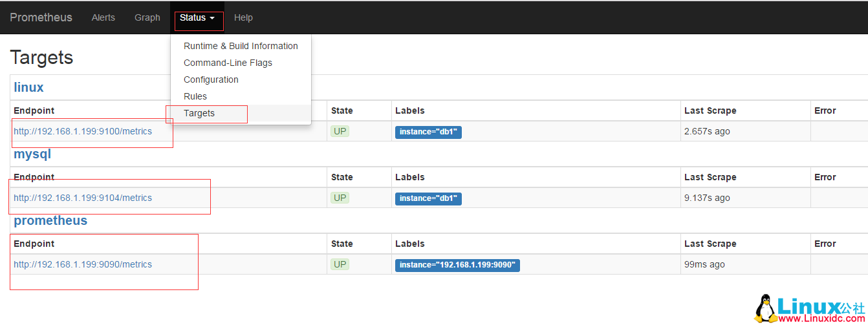The image size is (868, 325).
Task: Click the UP state badge for mysql
Action: 340,198
